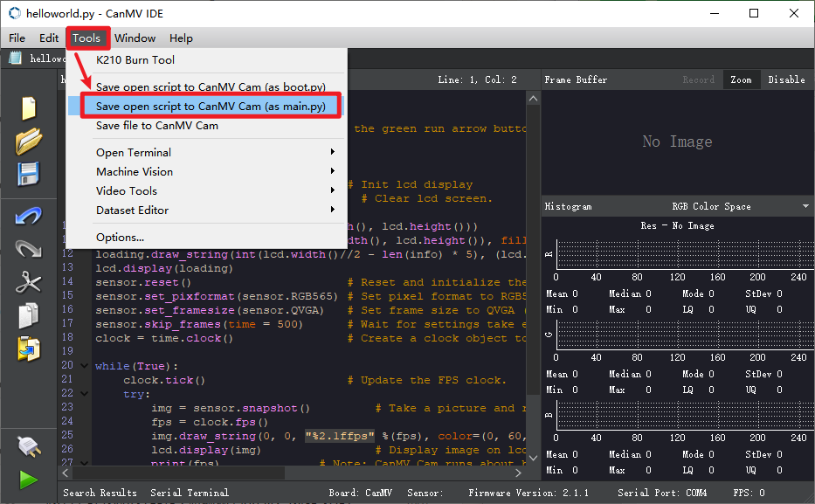Click FPS: 0 in status bar
The height and width of the screenshot is (504, 815).
[749, 493]
